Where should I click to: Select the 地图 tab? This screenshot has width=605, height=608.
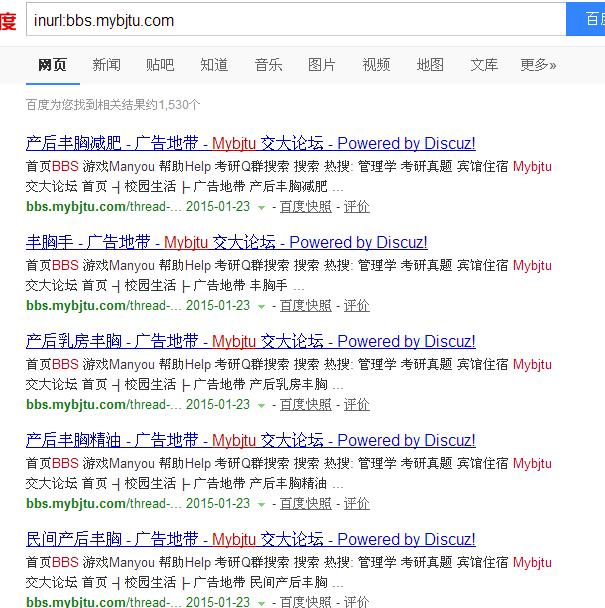430,65
